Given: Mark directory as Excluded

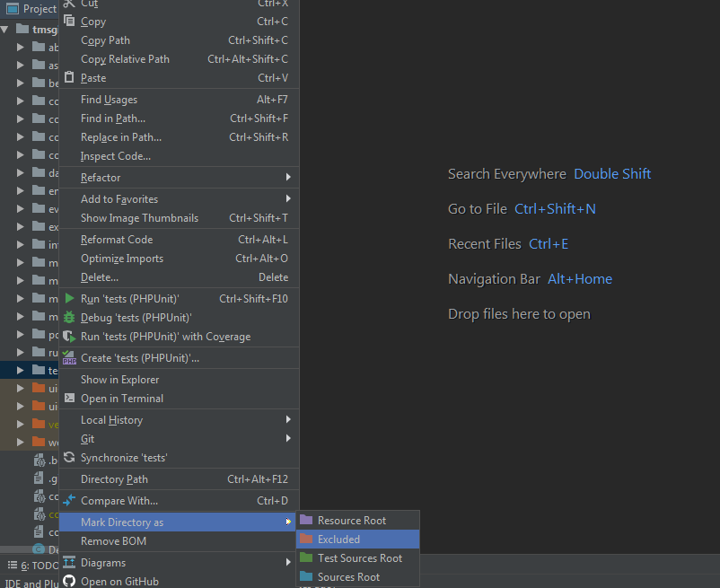Looking at the screenshot, I should click(x=357, y=539).
